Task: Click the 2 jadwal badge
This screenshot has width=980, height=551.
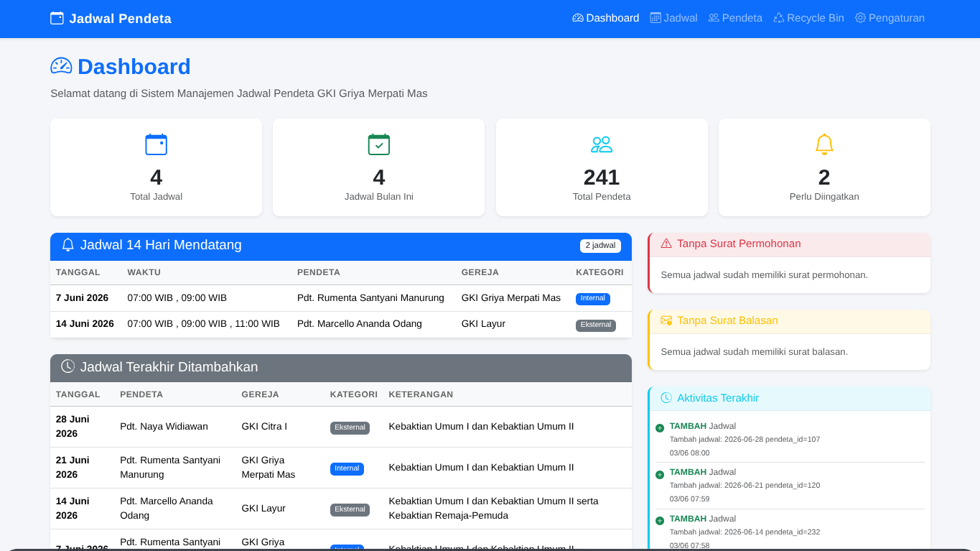Action: click(x=600, y=246)
